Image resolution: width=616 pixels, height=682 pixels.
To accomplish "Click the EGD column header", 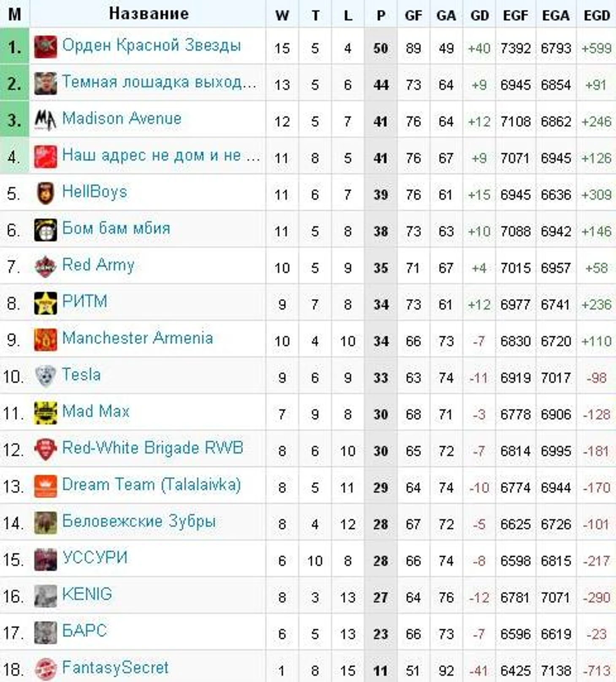I will click(597, 16).
